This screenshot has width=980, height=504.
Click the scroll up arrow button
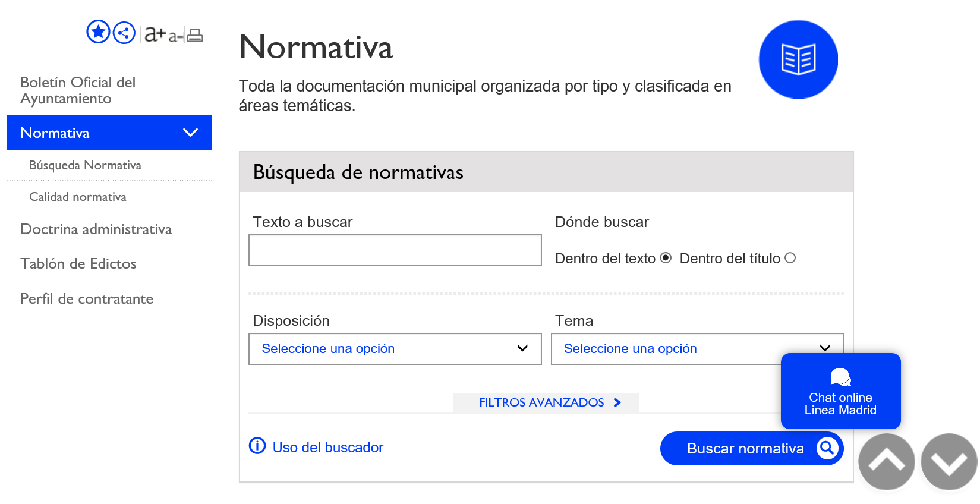coord(887,462)
